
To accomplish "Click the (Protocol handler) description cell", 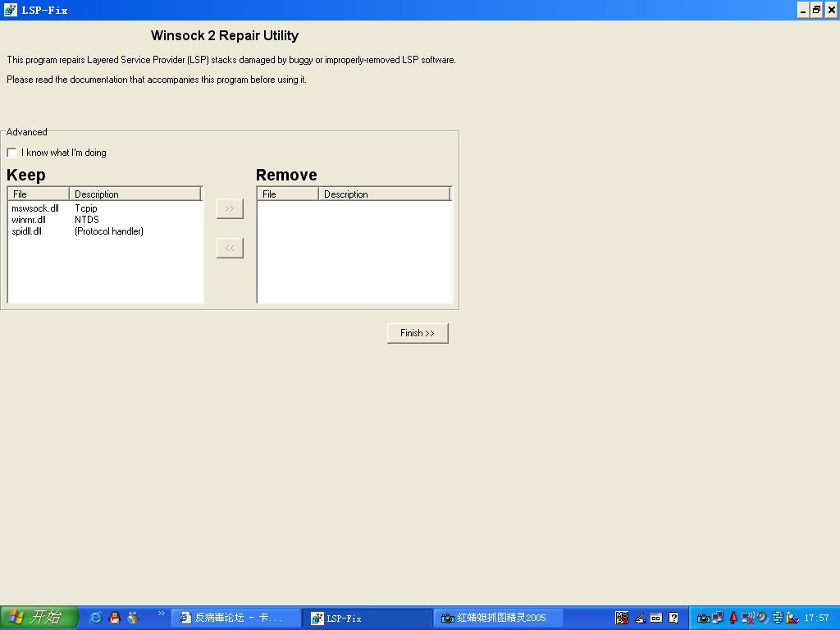I will tap(109, 231).
